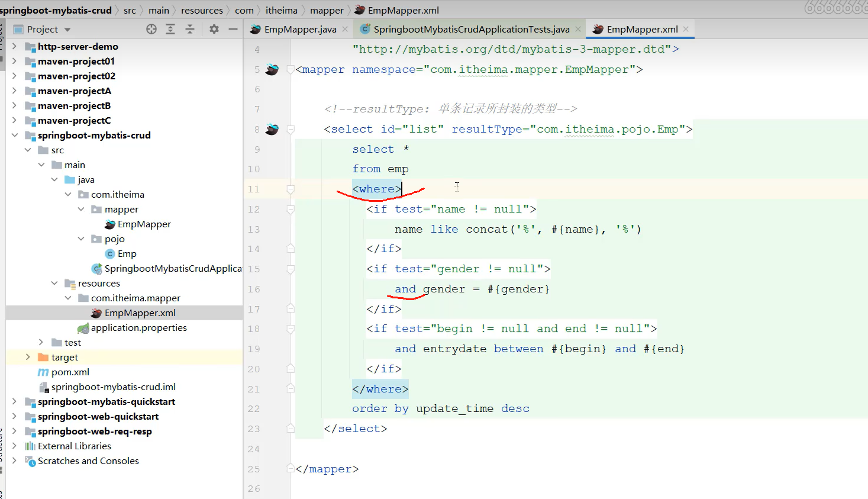Click the locate/select opened file target icon

[x=151, y=29]
